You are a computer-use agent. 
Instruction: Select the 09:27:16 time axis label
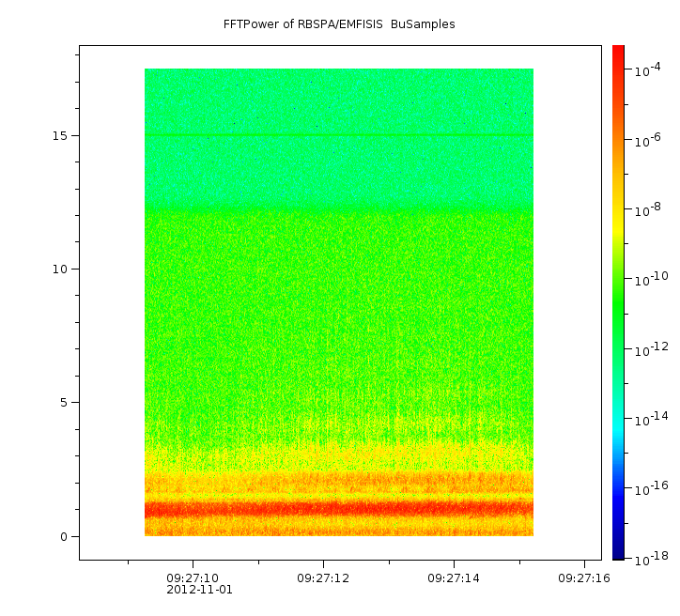(584, 577)
